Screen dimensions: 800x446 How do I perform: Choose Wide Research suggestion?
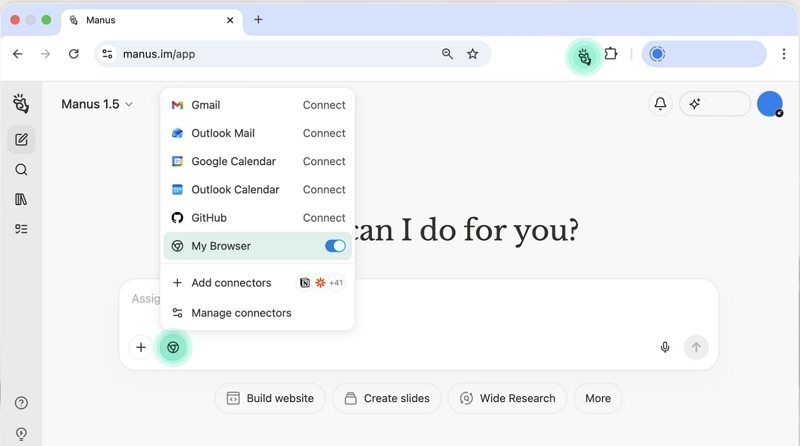507,399
